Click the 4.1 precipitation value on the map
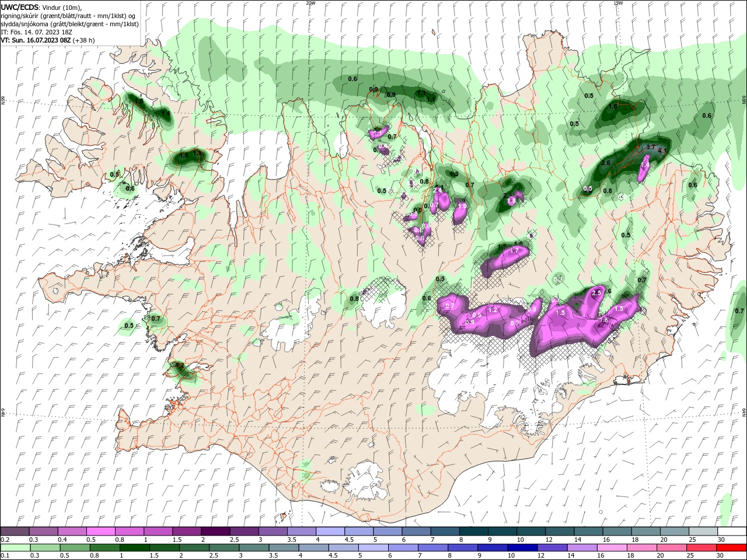This screenshot has height=560, width=747. (x=662, y=150)
